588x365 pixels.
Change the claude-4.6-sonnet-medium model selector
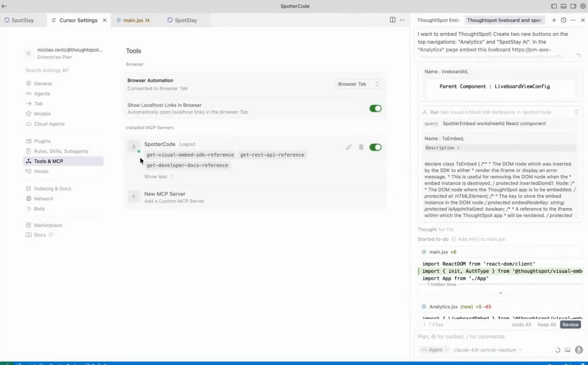(x=487, y=350)
